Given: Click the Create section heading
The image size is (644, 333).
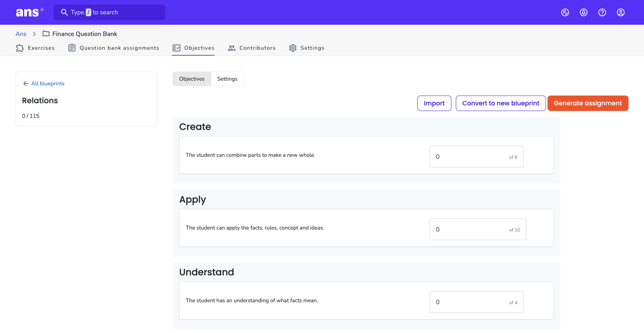Looking at the screenshot, I should (x=195, y=127).
